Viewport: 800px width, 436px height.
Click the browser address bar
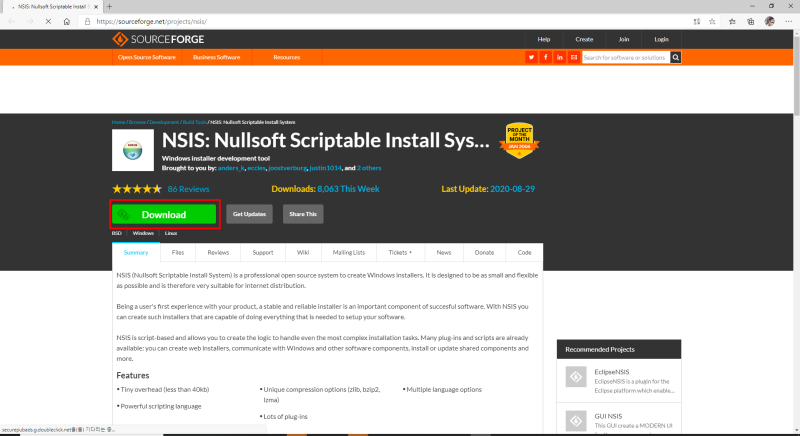(x=388, y=21)
